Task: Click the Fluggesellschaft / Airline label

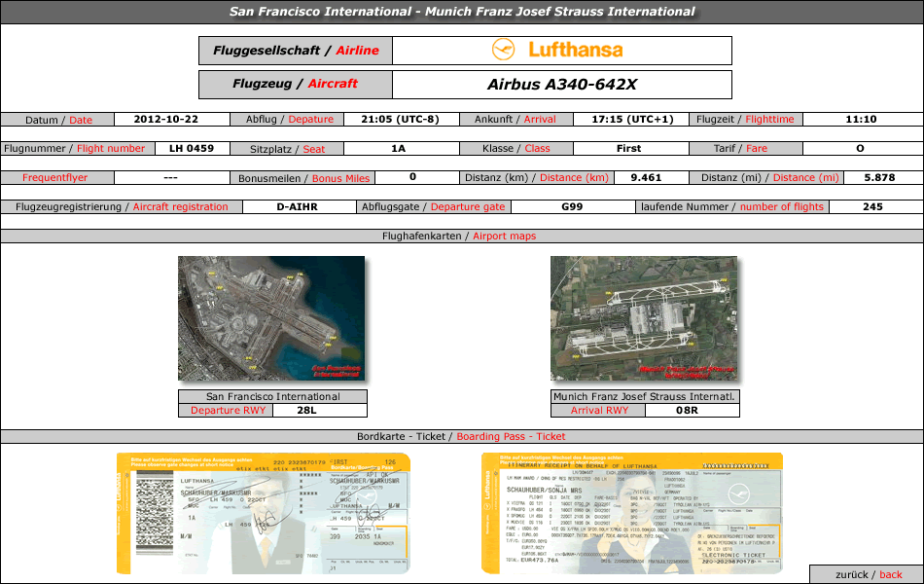Action: (296, 51)
